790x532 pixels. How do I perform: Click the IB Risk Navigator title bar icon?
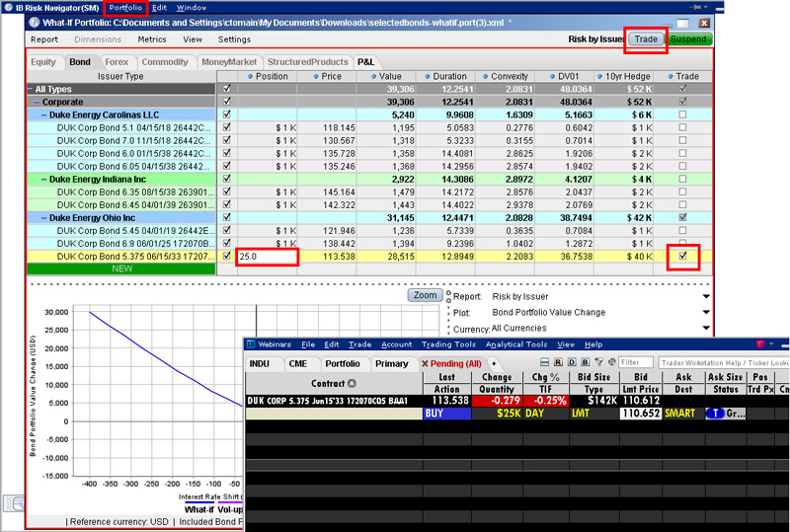pyautogui.click(x=8, y=7)
